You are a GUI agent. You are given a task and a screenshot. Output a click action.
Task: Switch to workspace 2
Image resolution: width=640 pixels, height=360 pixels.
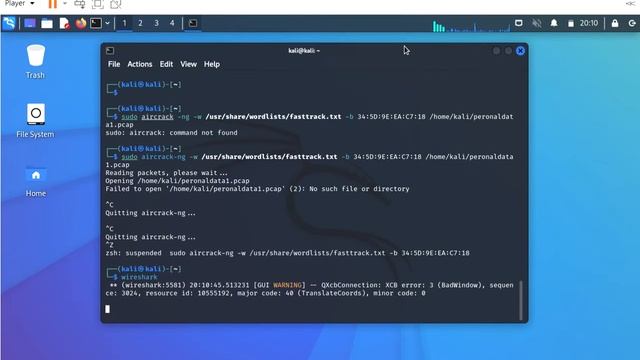(x=140, y=23)
